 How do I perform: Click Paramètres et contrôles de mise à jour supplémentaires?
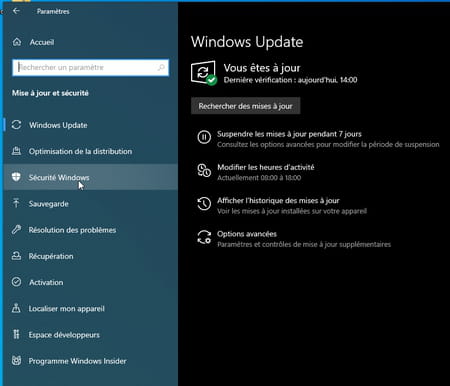click(x=304, y=245)
